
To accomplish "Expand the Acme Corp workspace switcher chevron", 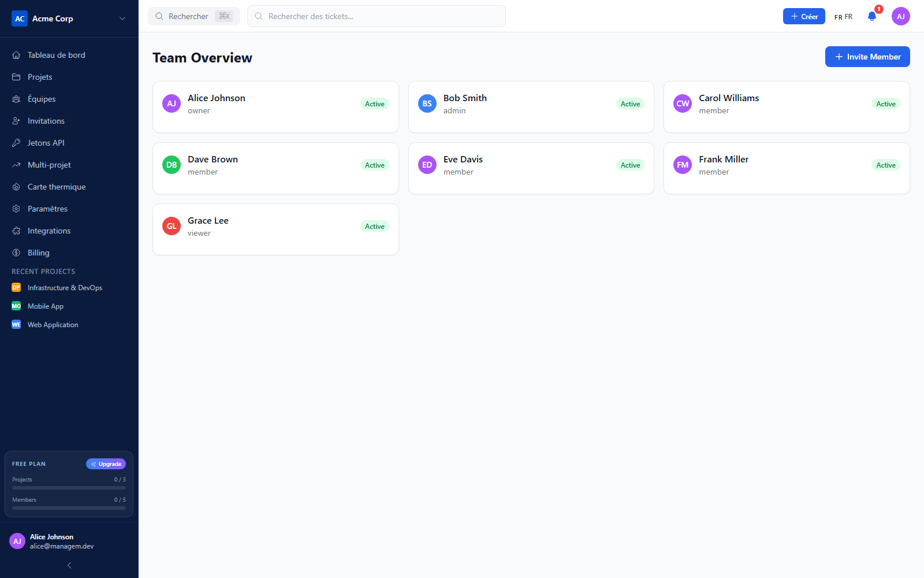I will pyautogui.click(x=122, y=18).
